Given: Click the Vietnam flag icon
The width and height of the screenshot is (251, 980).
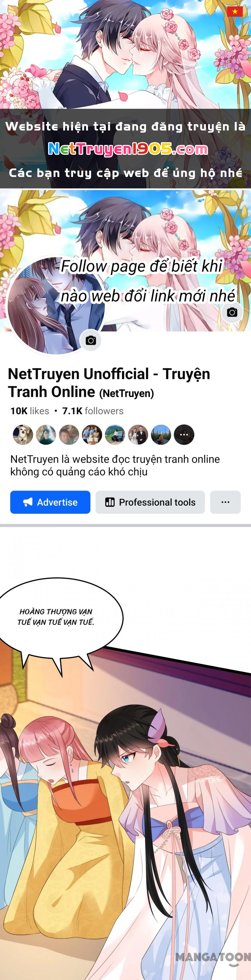Looking at the screenshot, I should click(x=235, y=11).
